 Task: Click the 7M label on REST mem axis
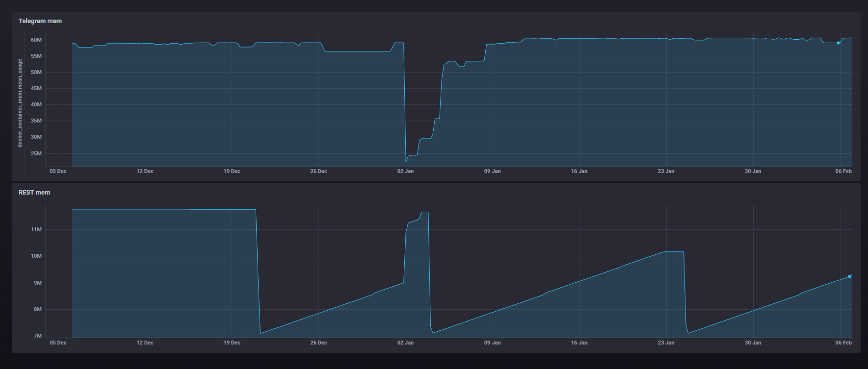(38, 336)
